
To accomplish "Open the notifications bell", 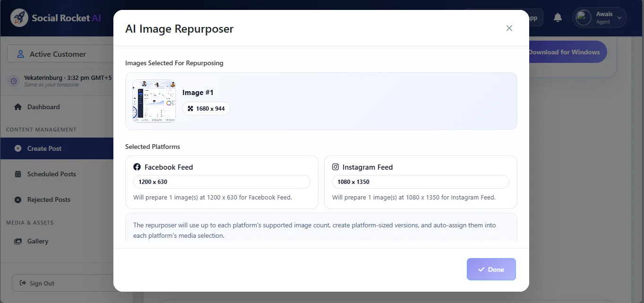I will 558,18.
